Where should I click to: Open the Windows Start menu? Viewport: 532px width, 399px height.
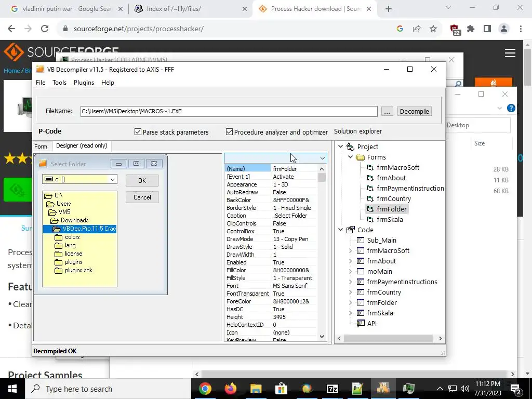tap(12, 389)
